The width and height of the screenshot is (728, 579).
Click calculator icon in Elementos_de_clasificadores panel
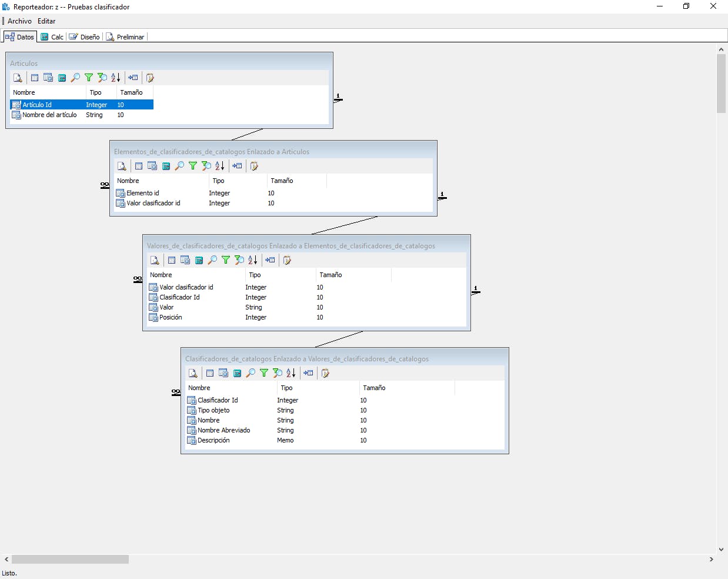click(x=166, y=166)
